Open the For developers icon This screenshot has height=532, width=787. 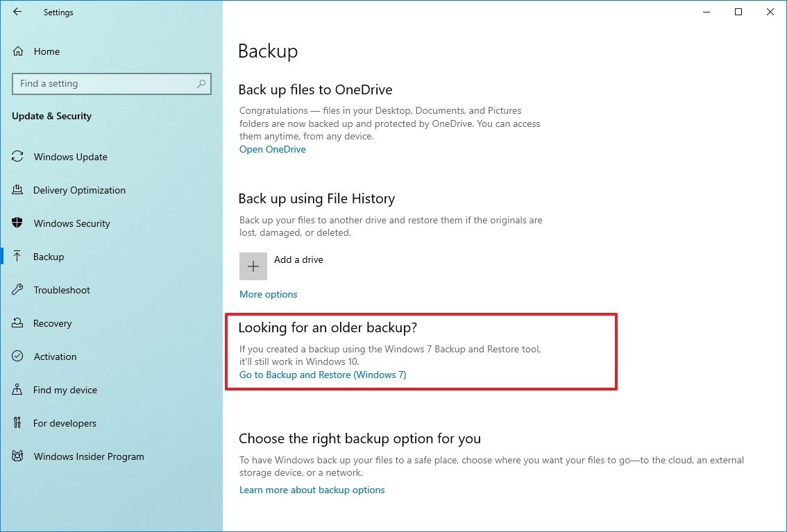[x=17, y=423]
